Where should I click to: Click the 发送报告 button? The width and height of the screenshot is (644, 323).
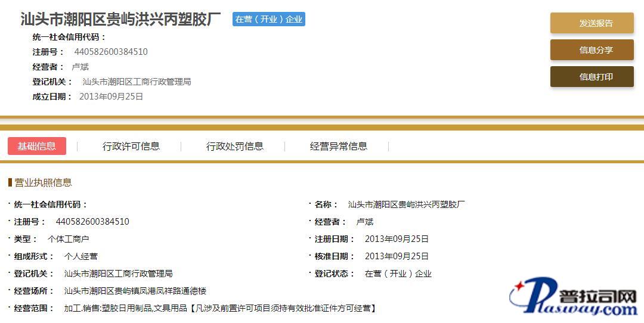[592, 23]
